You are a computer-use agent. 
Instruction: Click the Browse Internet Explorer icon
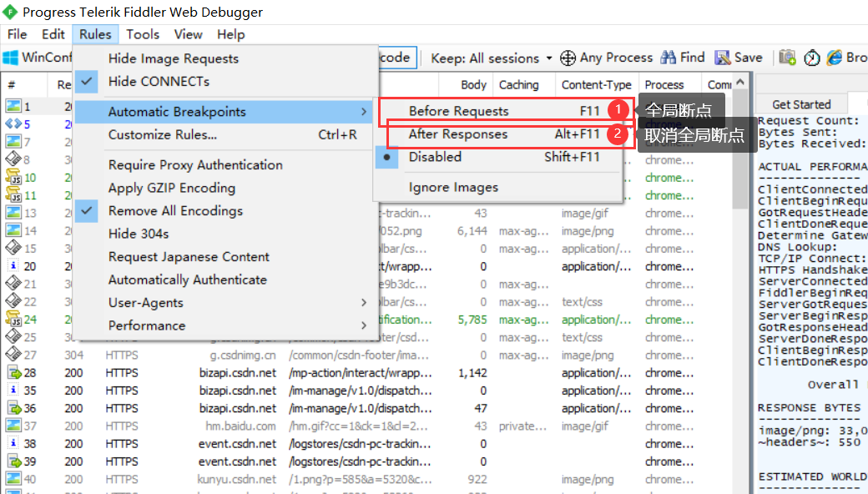[835, 58]
